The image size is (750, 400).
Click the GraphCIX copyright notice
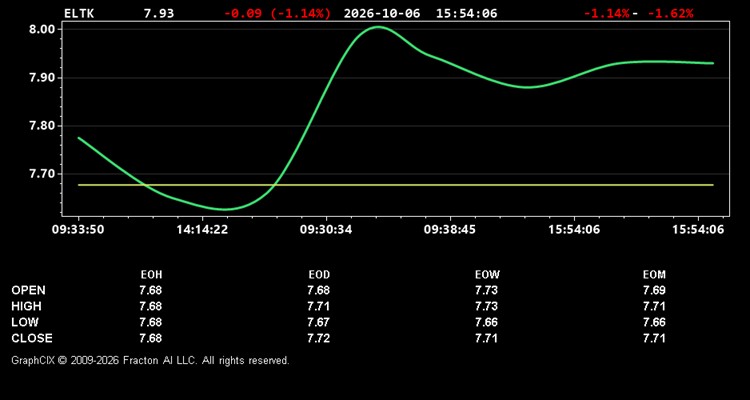click(x=150, y=360)
